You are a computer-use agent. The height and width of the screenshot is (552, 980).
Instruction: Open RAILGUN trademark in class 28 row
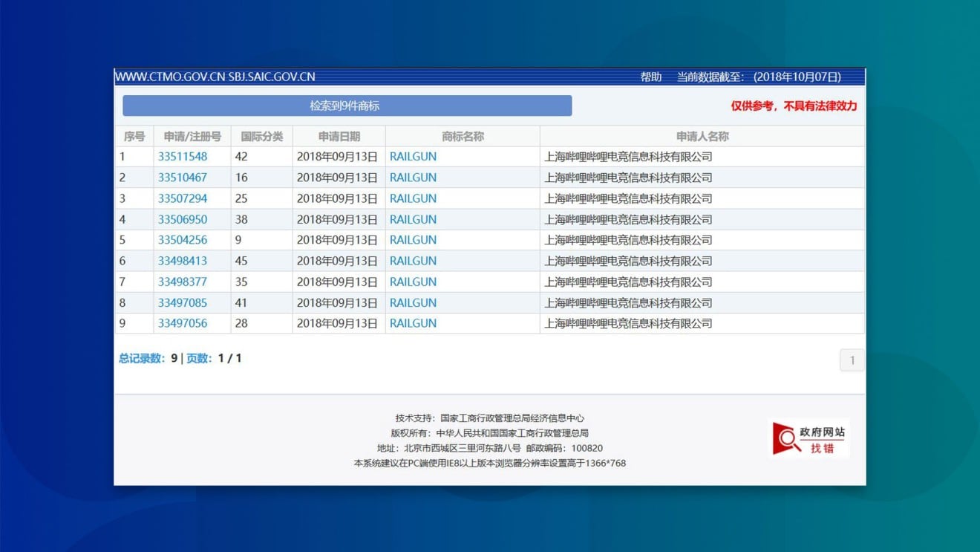click(x=413, y=323)
